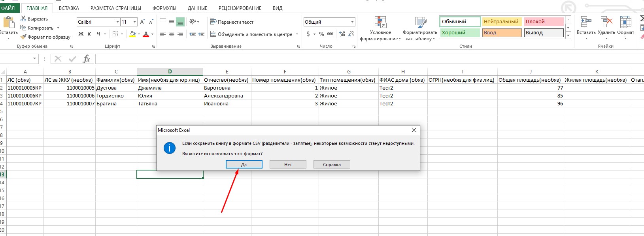The height and width of the screenshot is (236, 644).
Task: Center cell text horizontally
Action: point(172,34)
